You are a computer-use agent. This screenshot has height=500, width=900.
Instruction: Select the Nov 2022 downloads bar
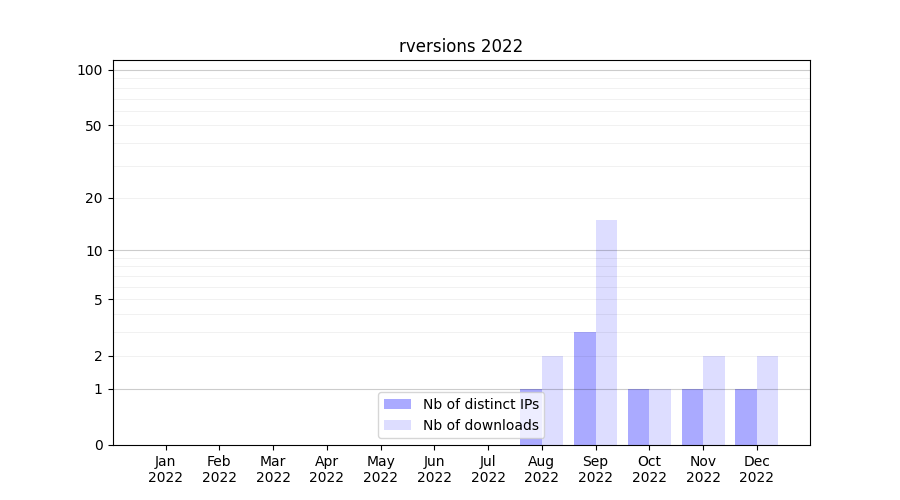714,400
